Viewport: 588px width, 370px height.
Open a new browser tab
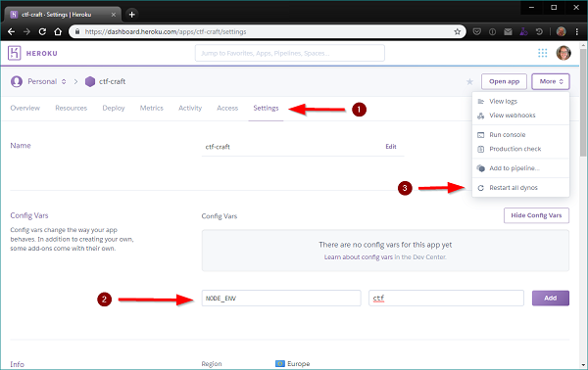pyautogui.click(x=131, y=15)
